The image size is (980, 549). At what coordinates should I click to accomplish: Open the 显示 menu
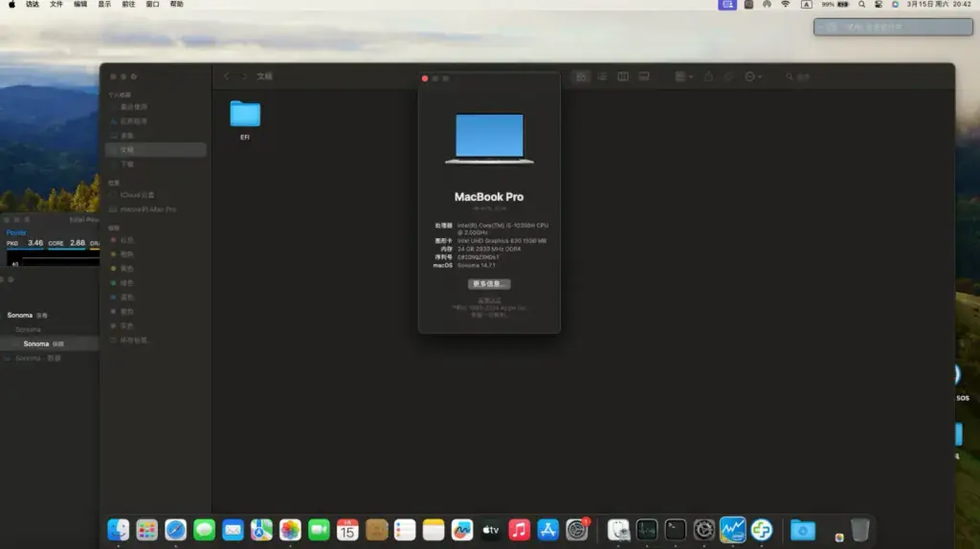(104, 5)
